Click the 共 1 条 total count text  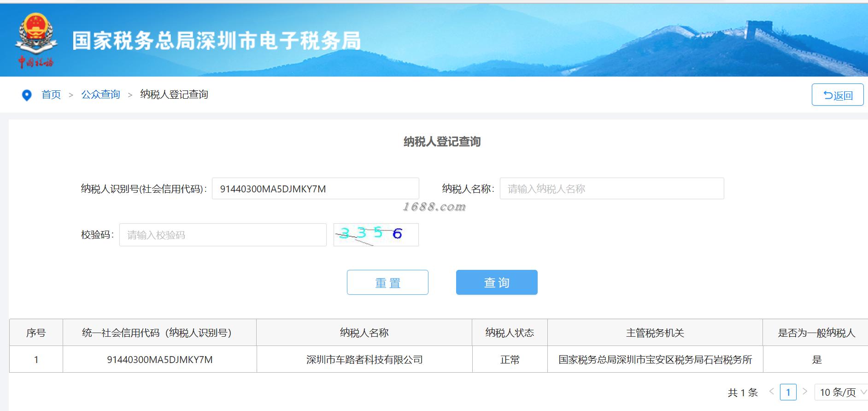click(743, 393)
